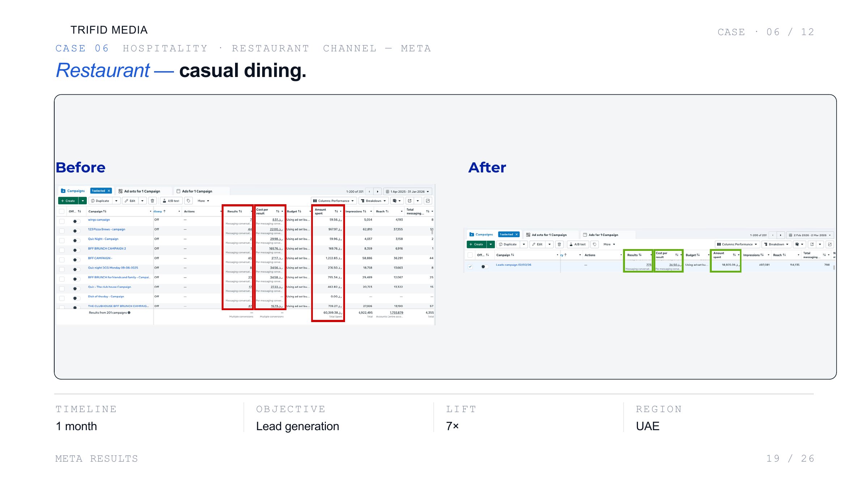Uncheck the Leads campaign 02/02/26 checkbox

(x=470, y=267)
